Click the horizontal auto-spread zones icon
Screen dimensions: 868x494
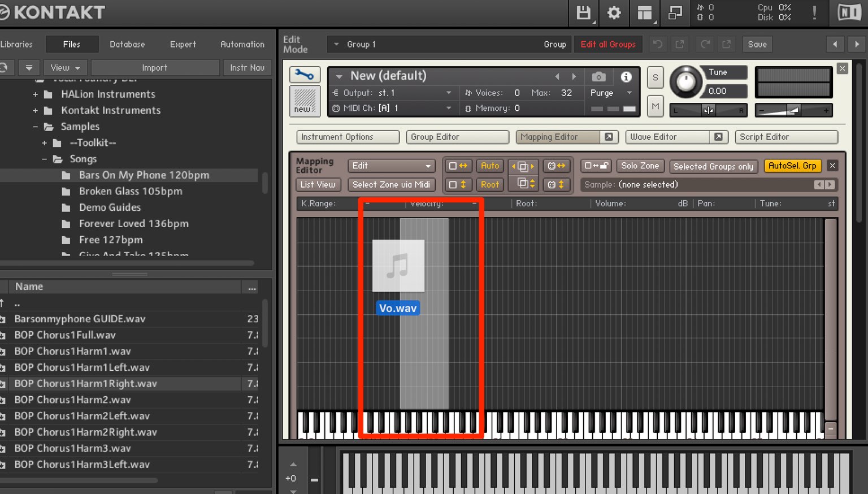click(523, 166)
